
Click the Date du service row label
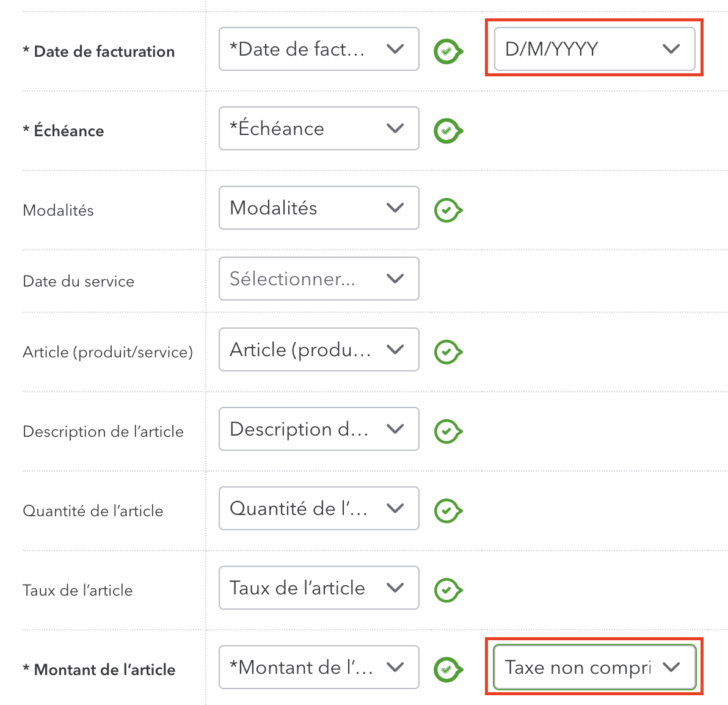pos(78,282)
